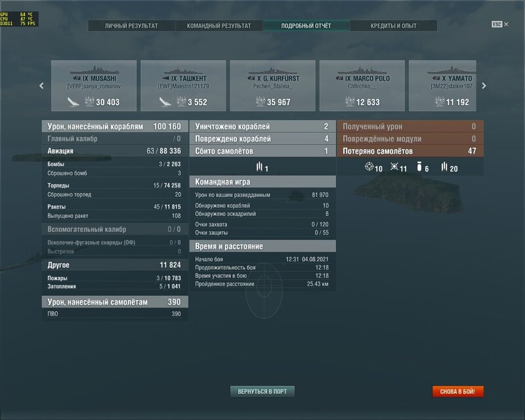
Task: Select the Подробный отчёт tab
Action: 306,26
